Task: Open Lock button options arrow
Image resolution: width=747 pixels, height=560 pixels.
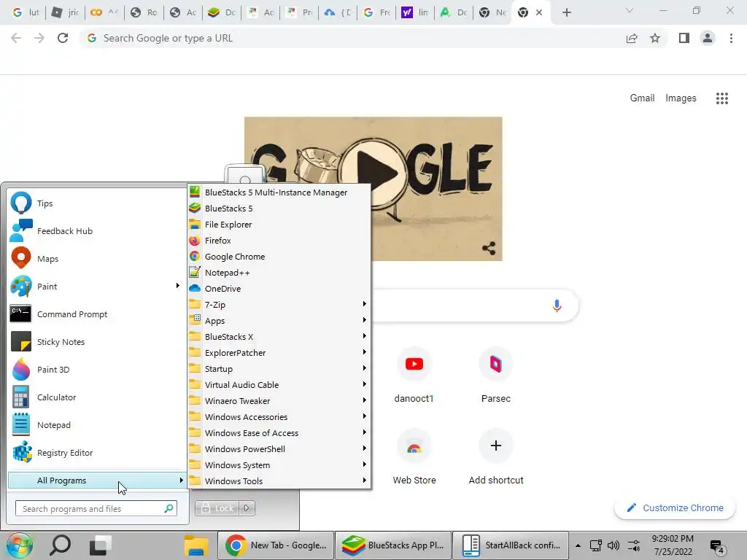Action: [x=247, y=508]
